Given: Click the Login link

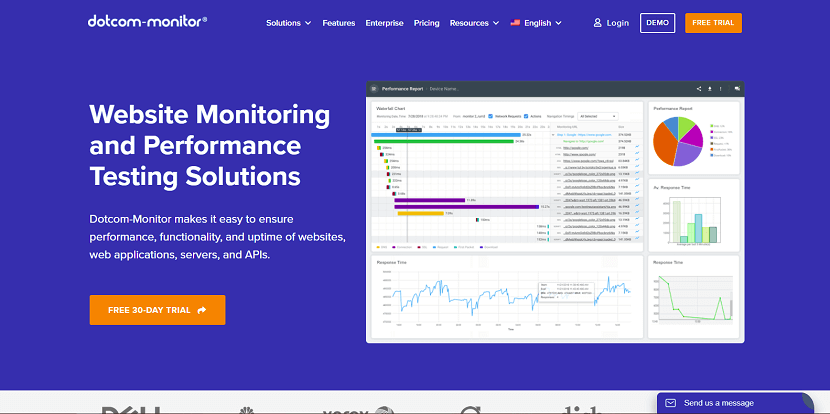Looking at the screenshot, I should point(611,23).
